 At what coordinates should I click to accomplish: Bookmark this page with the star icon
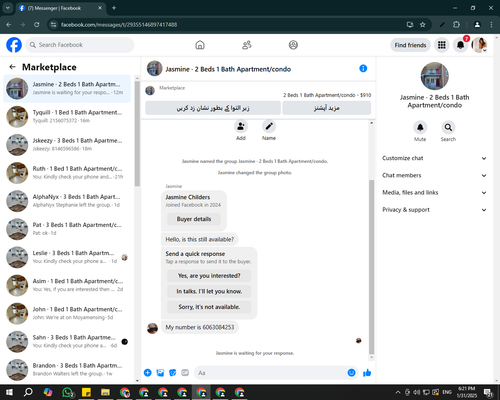pos(423,24)
